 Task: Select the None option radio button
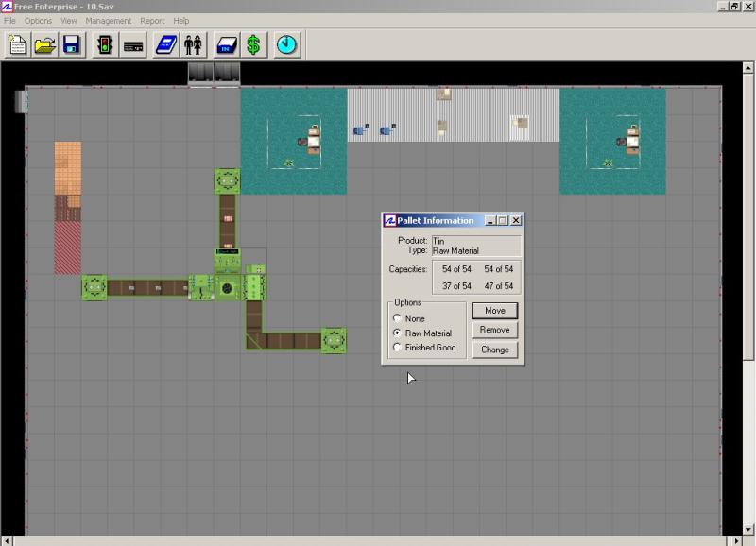coord(397,319)
